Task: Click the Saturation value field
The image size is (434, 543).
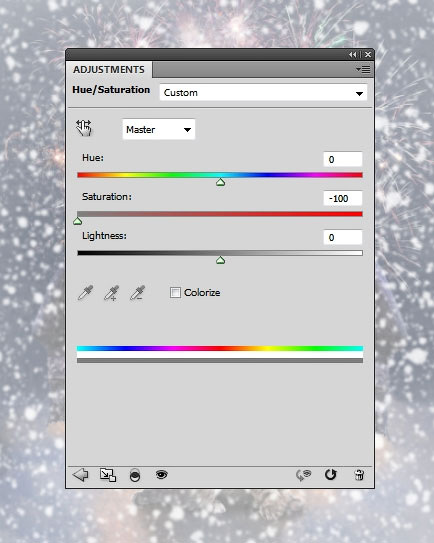Action: point(343,198)
